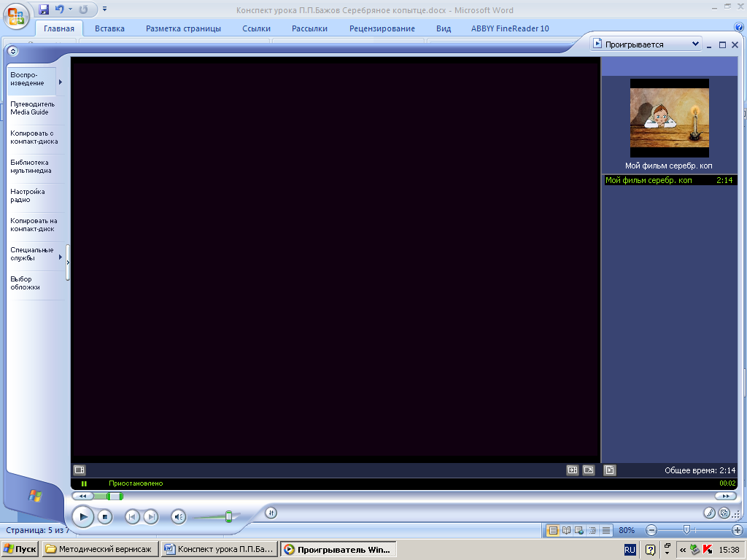The image size is (747, 560).
Task: Stop playback with the Stop button
Action: pyautogui.click(x=105, y=517)
